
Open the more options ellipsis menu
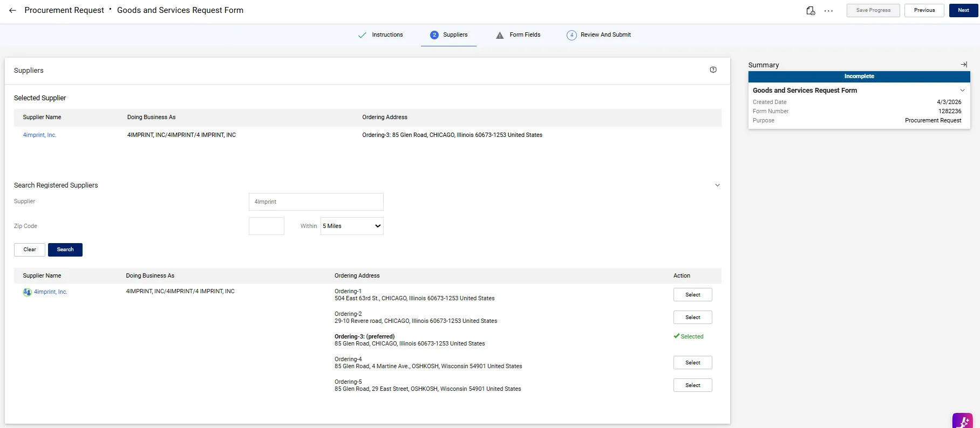click(x=828, y=11)
